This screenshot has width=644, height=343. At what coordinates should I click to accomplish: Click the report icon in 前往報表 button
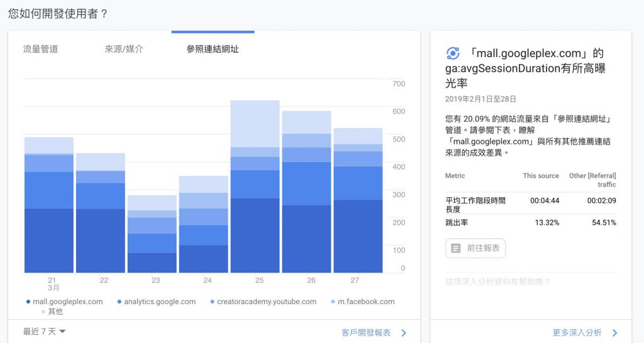(457, 248)
